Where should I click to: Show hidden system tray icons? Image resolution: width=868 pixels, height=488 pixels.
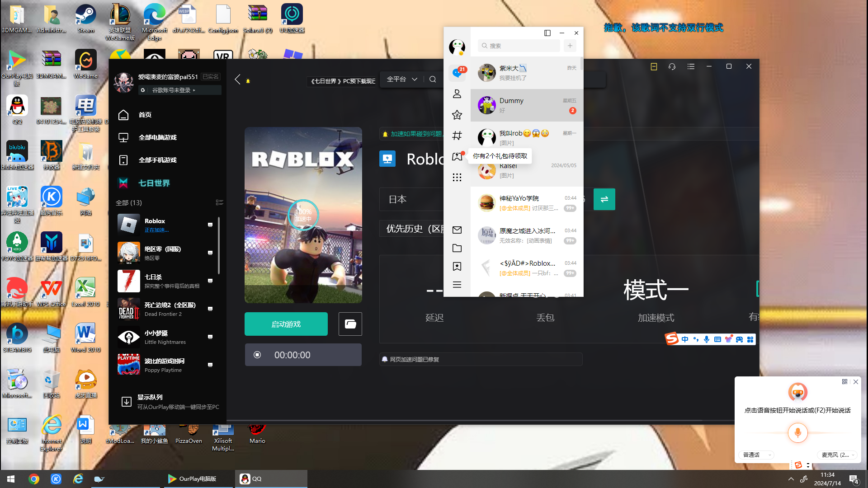coord(791,479)
